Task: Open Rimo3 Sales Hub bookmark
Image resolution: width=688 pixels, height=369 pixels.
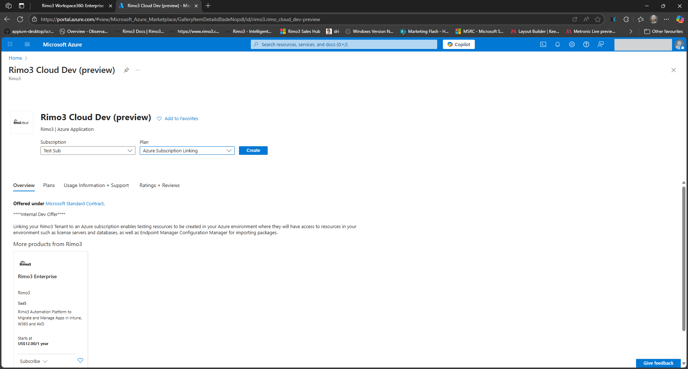Action: 300,32
